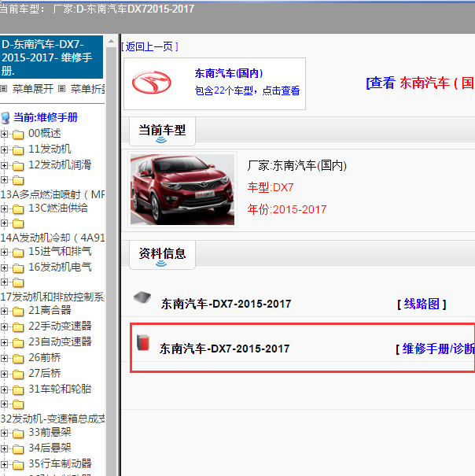Click folder icon for 13C燃油供给
475x476 pixels.
18,208
